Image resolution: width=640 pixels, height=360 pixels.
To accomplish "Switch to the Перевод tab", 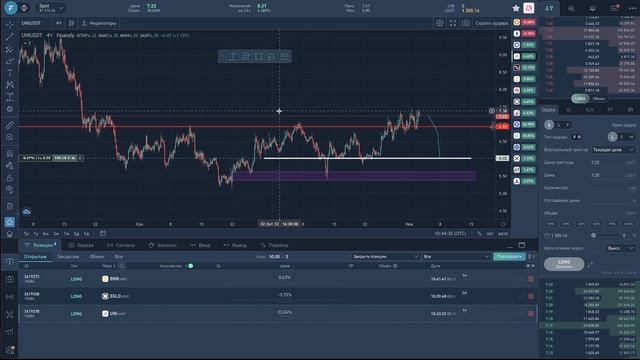I will point(275,245).
